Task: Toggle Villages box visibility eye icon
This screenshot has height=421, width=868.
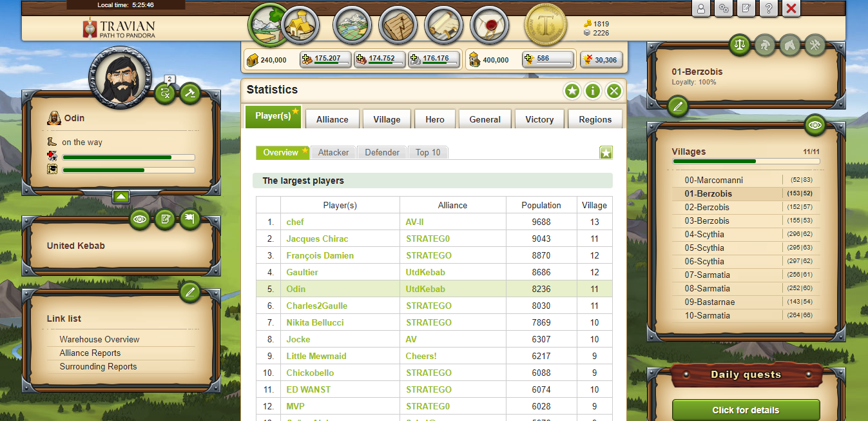Action: 815,124
